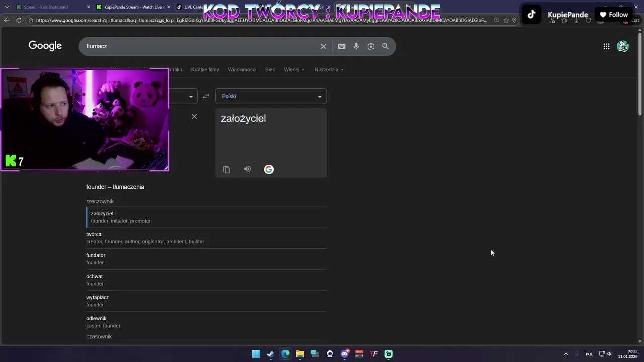This screenshot has height=362, width=644.
Task: Expand the Więcej search menu
Action: (294, 69)
